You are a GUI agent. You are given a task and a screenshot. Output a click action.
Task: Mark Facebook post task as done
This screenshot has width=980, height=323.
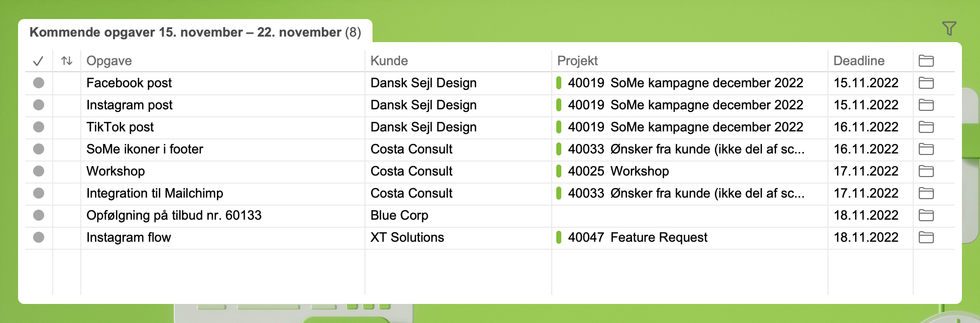[39, 83]
